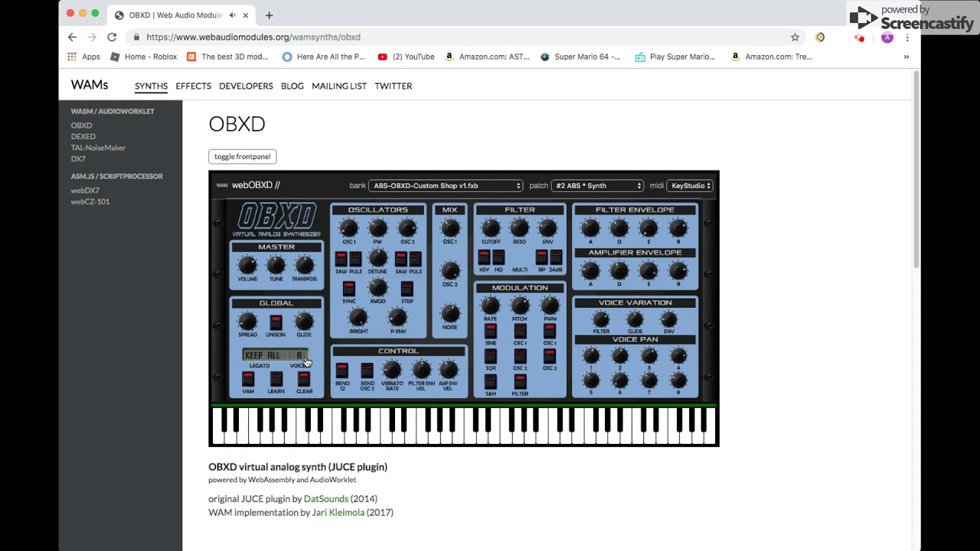This screenshot has width=980, height=551.
Task: Open the bank dropdown ABS-OBXD-Custom Shop
Action: tap(446, 185)
